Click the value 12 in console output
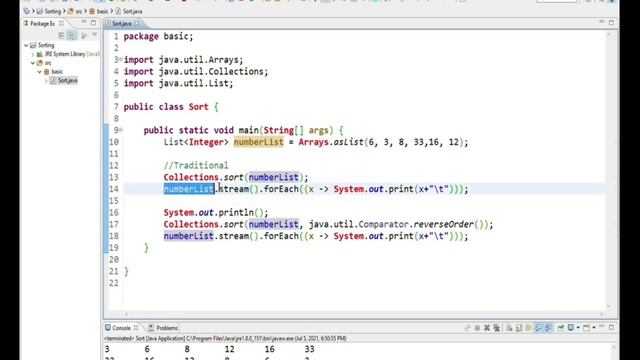This screenshot has width=640, height=360. point(229,349)
